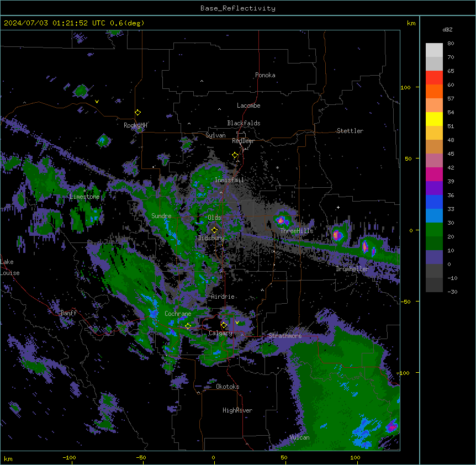Click the Sylvan label

tap(215, 135)
